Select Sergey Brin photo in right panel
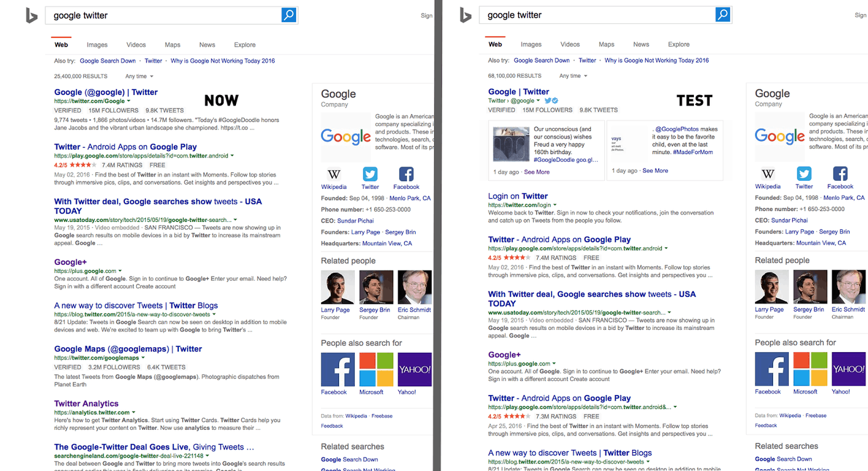Viewport: 868px width, 471px height. coord(810,287)
